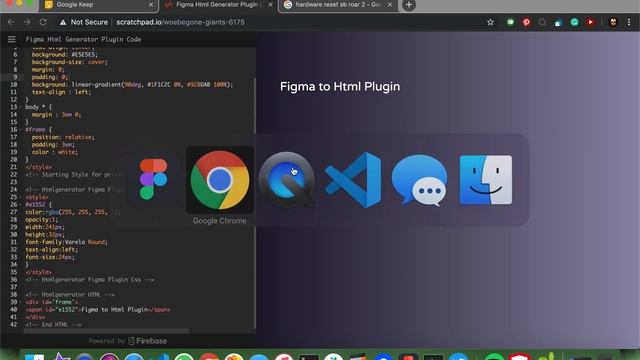Click the 'Figma to Html Plugin' preview heading

pos(340,87)
